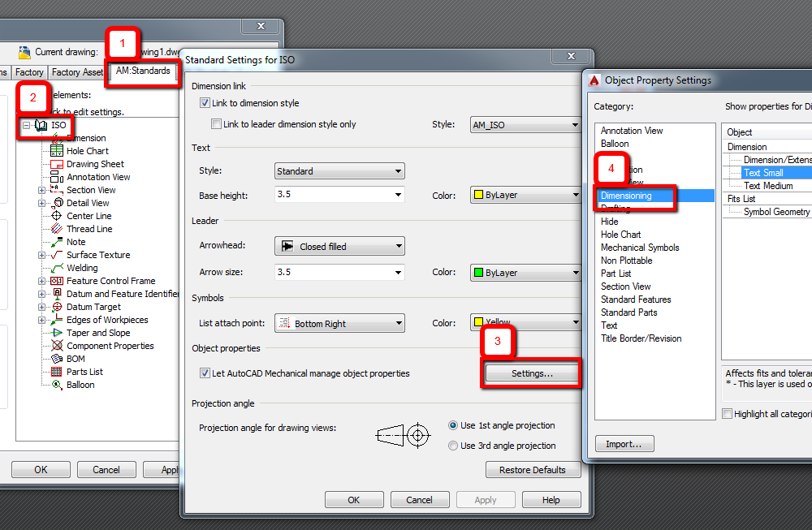The height and width of the screenshot is (530, 812).
Task: Click the Annotation View tree icon
Action: 57,177
